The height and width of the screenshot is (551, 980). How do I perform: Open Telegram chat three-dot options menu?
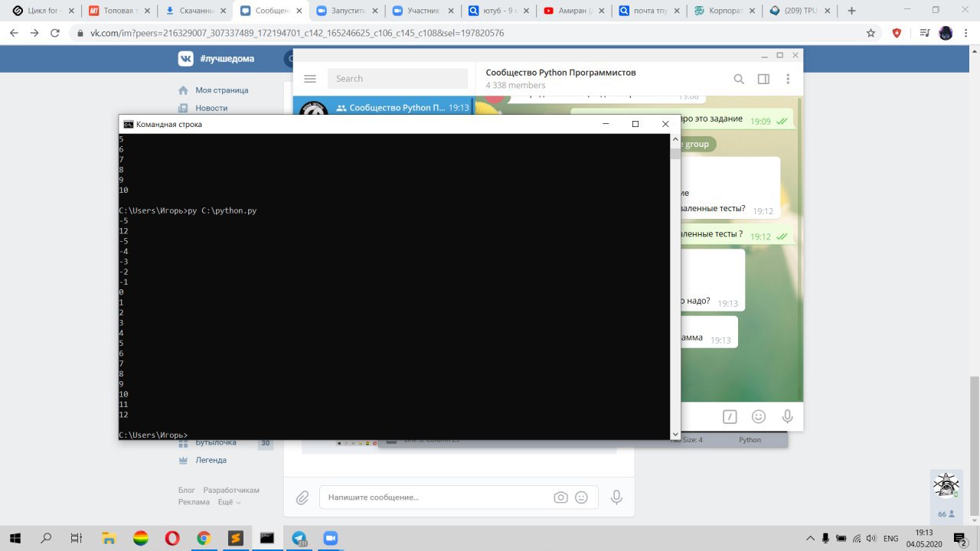(788, 79)
